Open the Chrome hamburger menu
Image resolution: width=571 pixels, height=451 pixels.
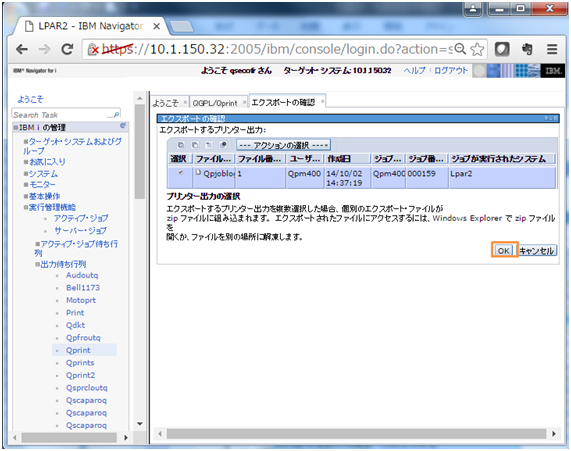[x=552, y=49]
